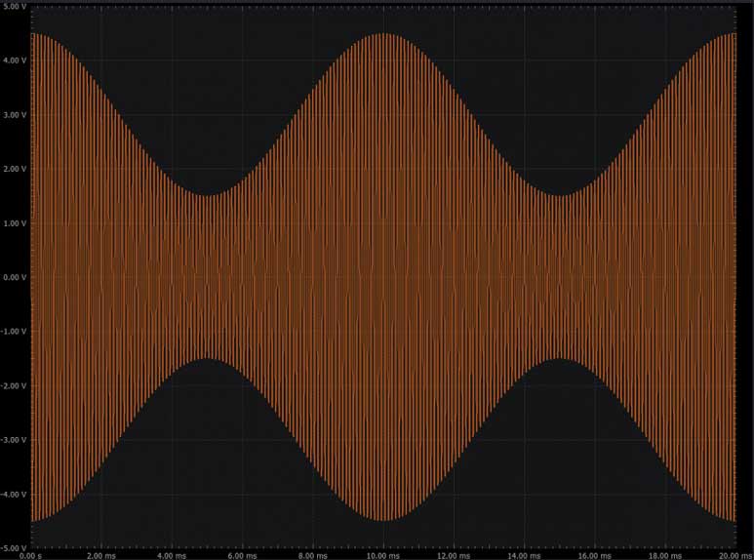Click the 6.00 ms time label

pos(242,556)
